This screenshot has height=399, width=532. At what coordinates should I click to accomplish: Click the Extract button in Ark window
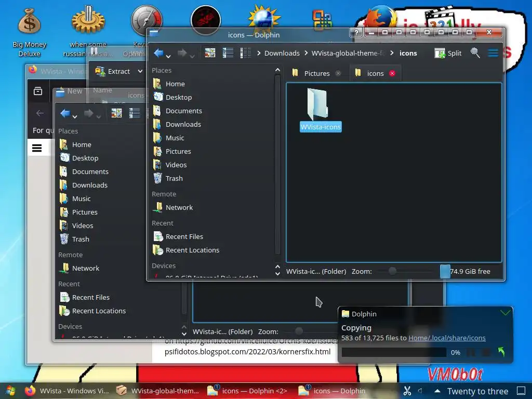click(x=113, y=71)
